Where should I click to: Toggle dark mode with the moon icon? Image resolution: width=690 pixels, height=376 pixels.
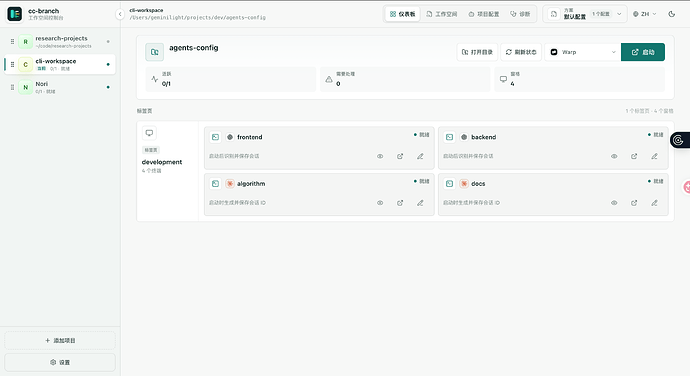(672, 14)
